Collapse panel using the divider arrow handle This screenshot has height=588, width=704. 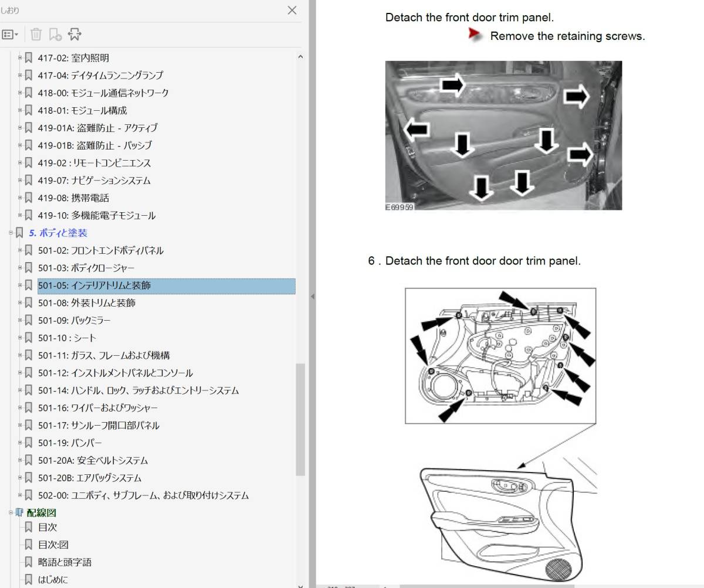(312, 297)
